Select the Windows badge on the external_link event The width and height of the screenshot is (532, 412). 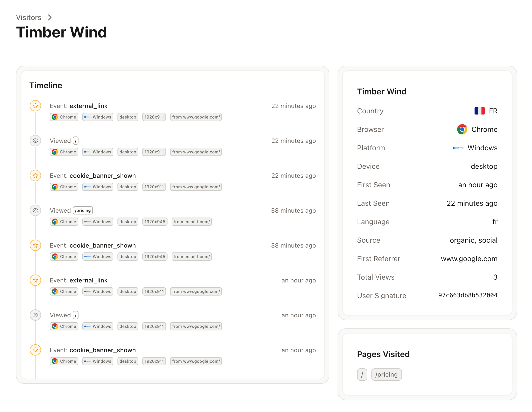tap(98, 117)
